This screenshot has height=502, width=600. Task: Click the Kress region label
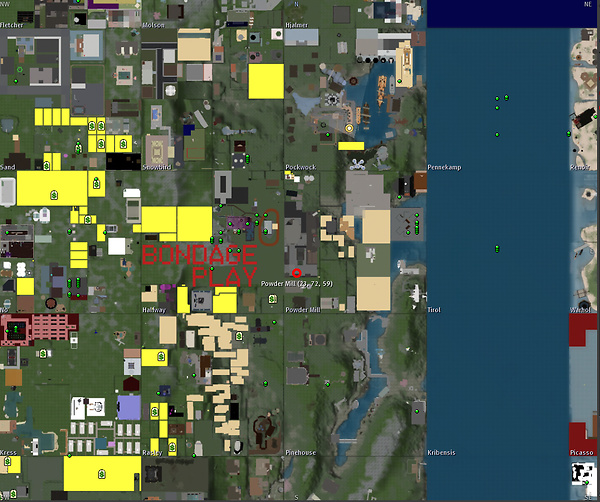click(x=8, y=452)
